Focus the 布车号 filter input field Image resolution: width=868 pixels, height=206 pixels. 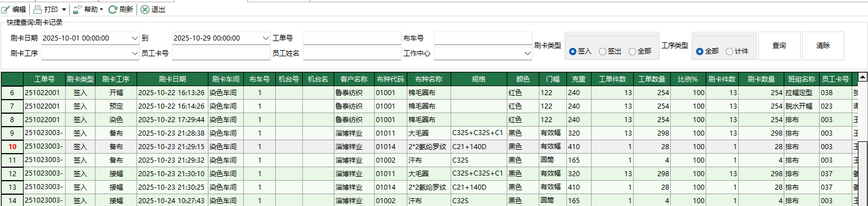click(x=483, y=38)
